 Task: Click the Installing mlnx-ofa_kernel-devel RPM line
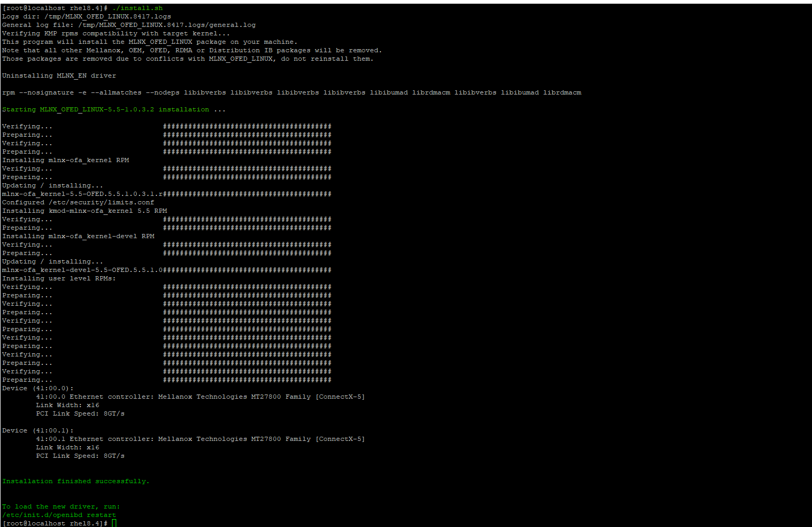[78, 236]
